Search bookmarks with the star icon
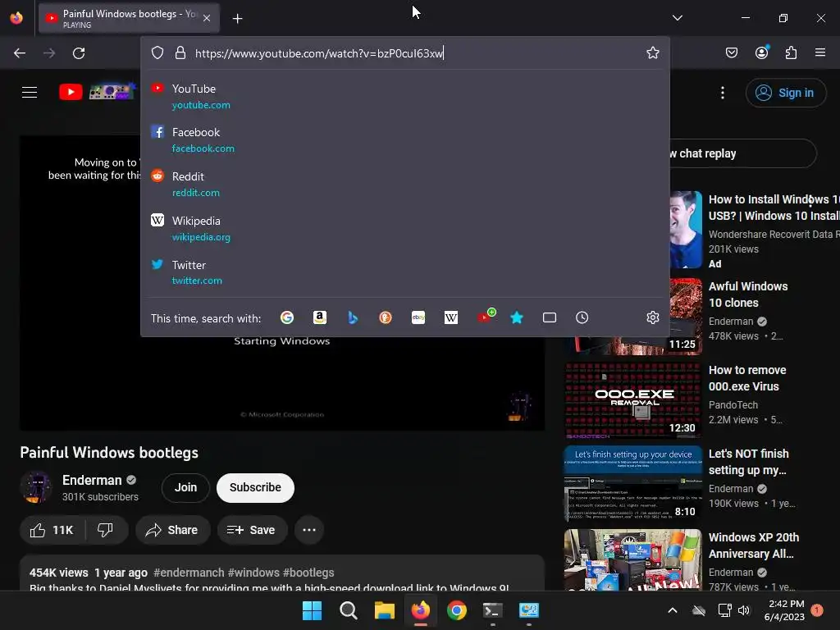This screenshot has height=630, width=840. pos(517,317)
